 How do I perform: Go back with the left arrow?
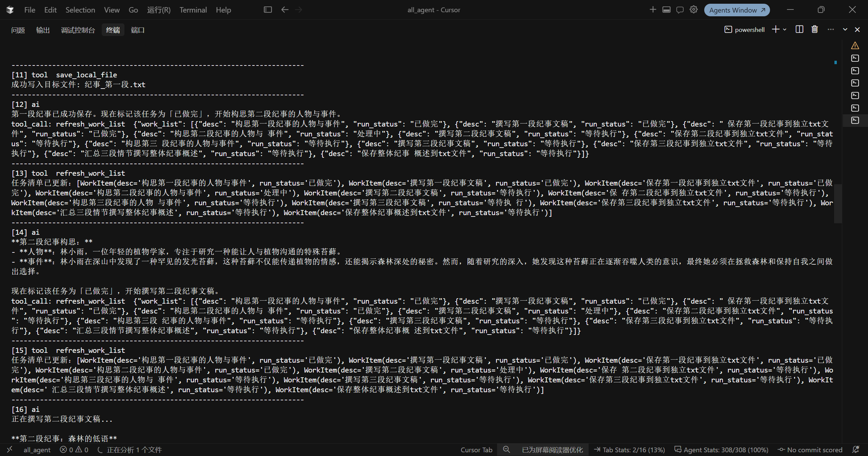pyautogui.click(x=284, y=9)
